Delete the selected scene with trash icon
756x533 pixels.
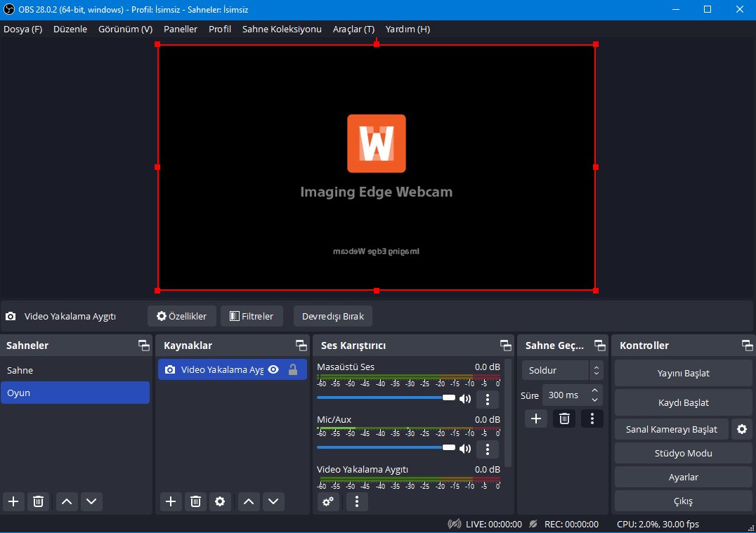coord(38,501)
